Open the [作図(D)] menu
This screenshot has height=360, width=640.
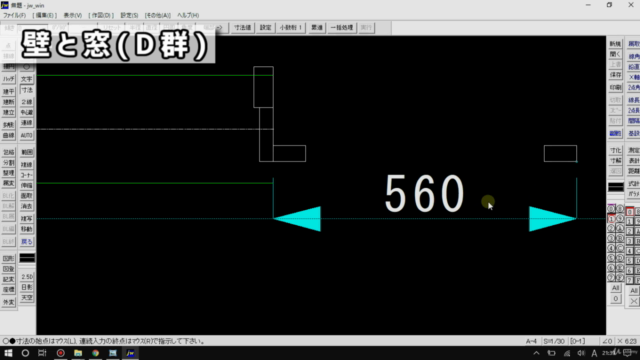101,16
